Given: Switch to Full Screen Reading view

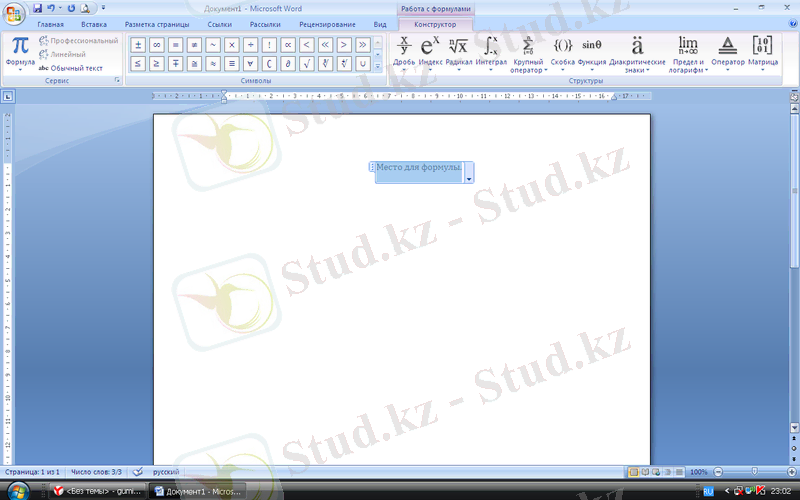Looking at the screenshot, I should (645, 472).
